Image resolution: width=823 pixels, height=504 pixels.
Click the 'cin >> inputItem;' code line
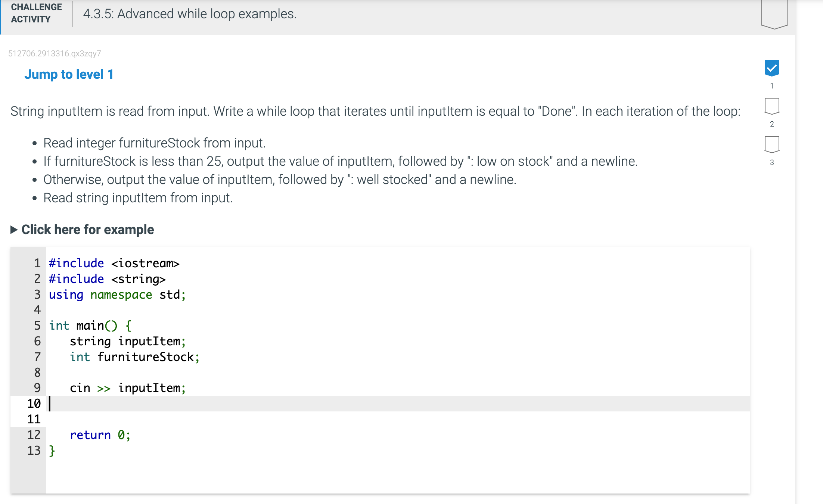pyautogui.click(x=128, y=388)
